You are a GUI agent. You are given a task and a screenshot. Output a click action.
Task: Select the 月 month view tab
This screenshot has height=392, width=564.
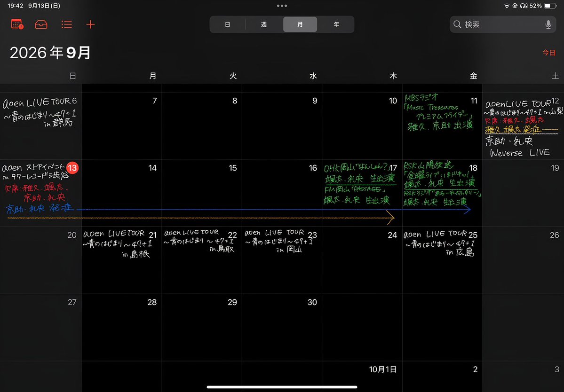300,24
